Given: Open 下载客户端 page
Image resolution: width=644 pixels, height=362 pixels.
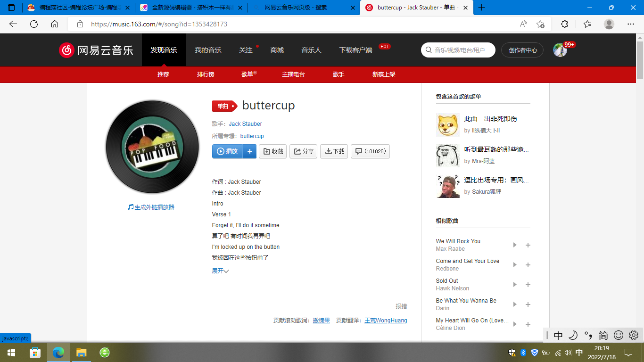Looking at the screenshot, I should pos(355,50).
